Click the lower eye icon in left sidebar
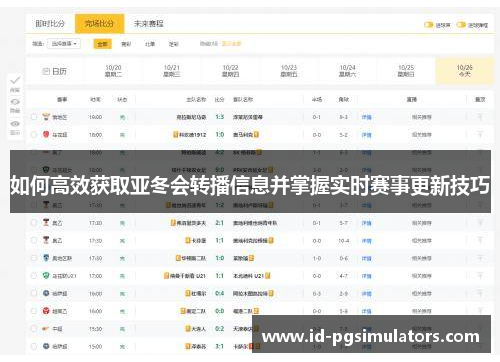 click(15, 124)
